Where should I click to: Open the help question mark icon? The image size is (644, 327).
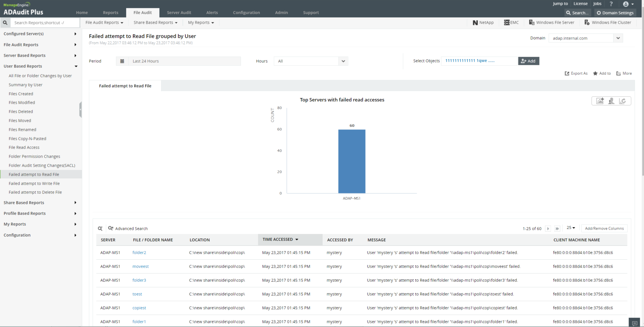611,4
